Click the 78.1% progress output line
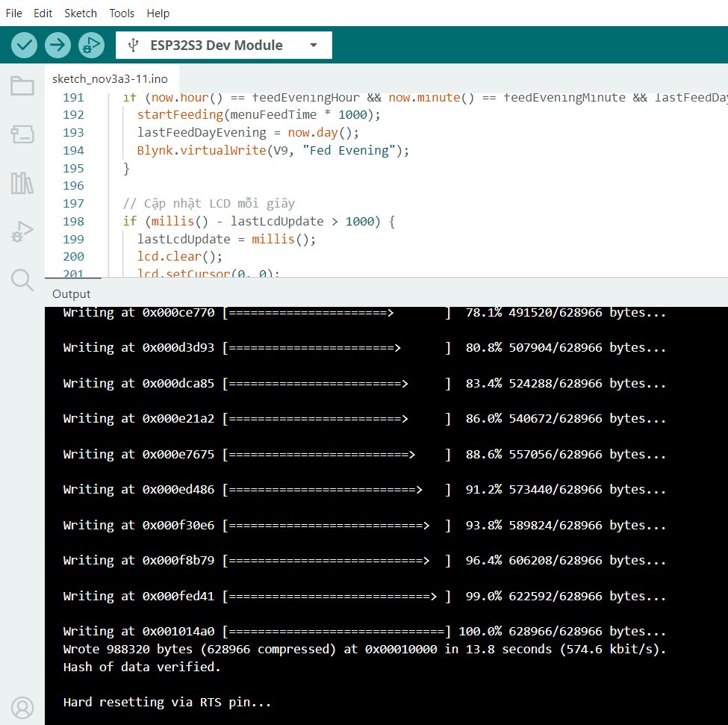The height and width of the screenshot is (725, 728). pos(364,312)
